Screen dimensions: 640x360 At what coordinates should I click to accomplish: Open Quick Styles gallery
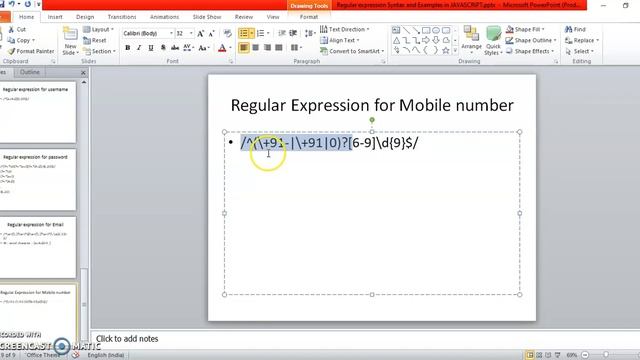click(493, 40)
